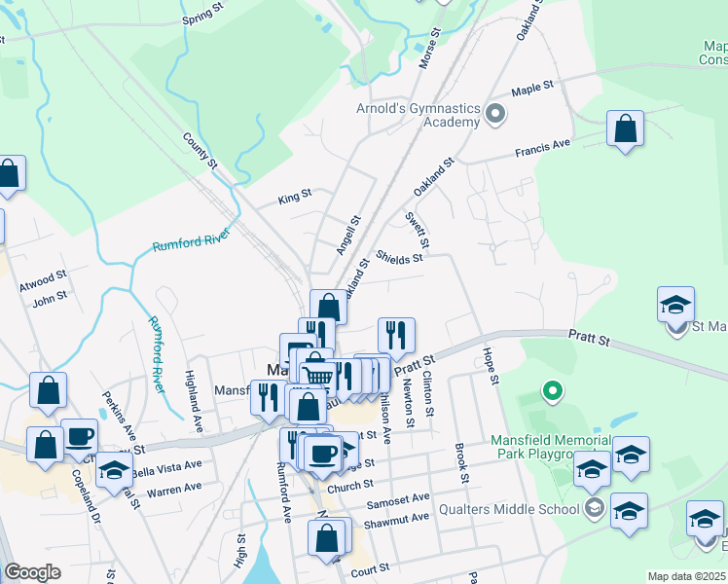Select the restaurant marker near Newton St
The height and width of the screenshot is (584, 728).
pos(395,336)
